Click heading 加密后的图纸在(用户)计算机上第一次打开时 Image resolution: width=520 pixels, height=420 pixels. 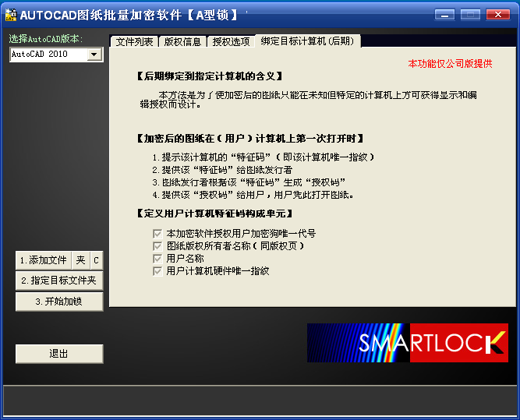pyautogui.click(x=250, y=139)
